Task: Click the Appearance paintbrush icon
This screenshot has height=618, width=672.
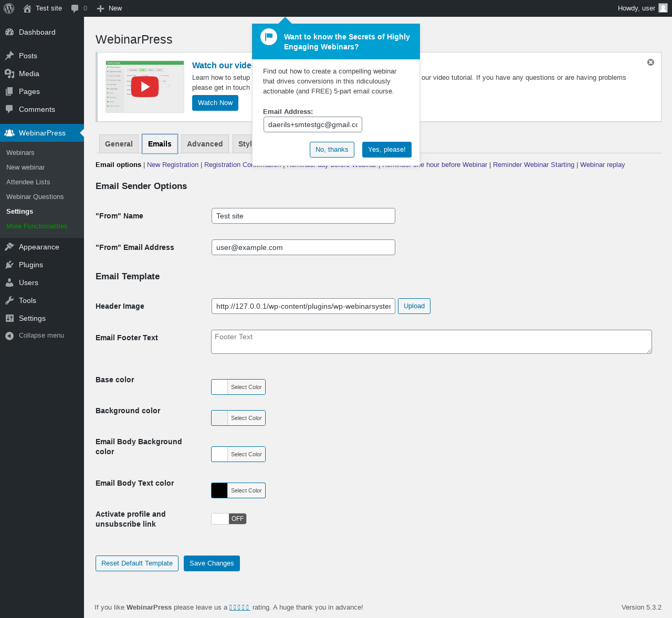Action: click(9, 247)
